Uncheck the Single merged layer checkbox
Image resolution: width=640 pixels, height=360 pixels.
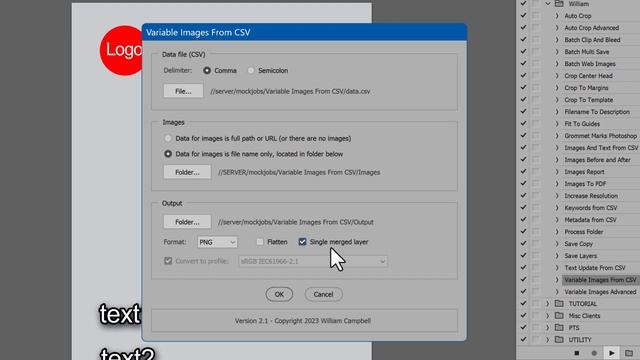pos(302,242)
